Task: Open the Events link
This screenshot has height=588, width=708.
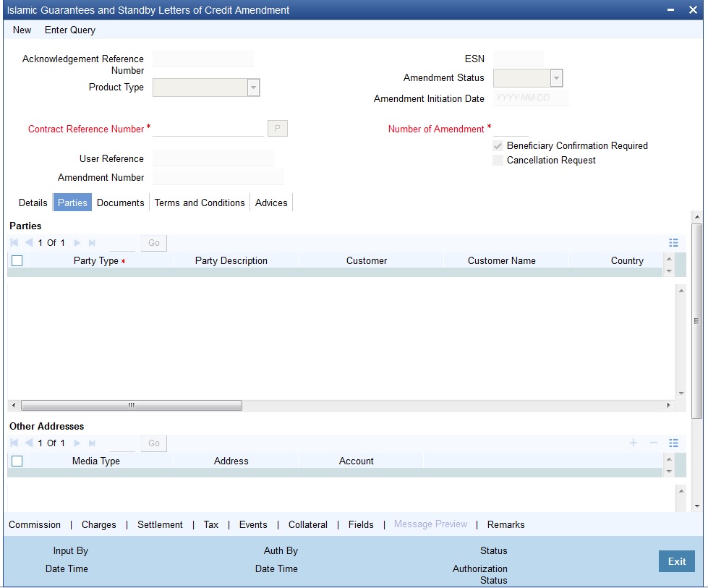Action: 253,525
